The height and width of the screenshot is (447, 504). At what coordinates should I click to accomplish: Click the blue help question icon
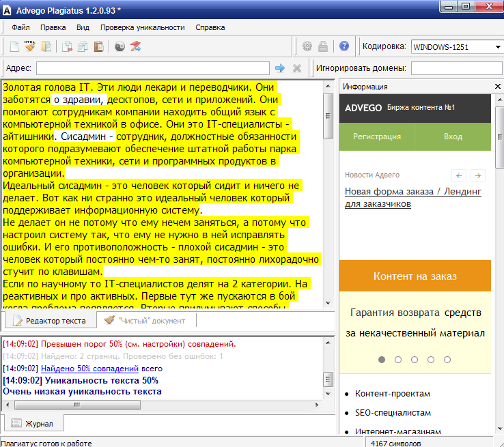pos(344,46)
